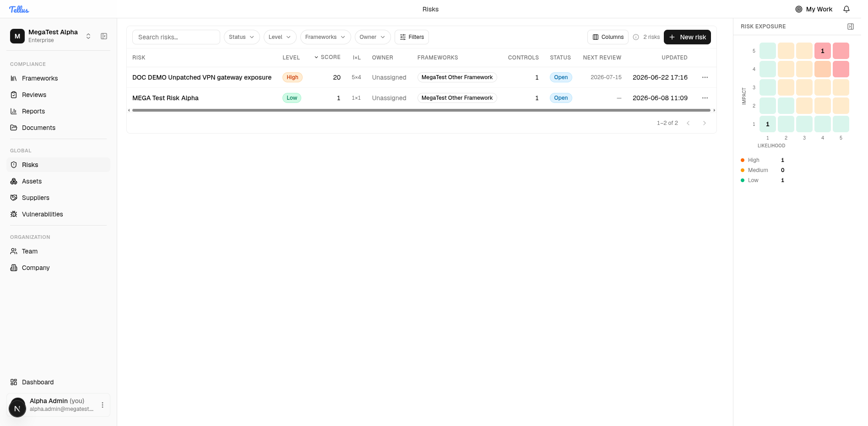Click the Suppliers handshake icon
This screenshot has width=868, height=426.
[14, 198]
